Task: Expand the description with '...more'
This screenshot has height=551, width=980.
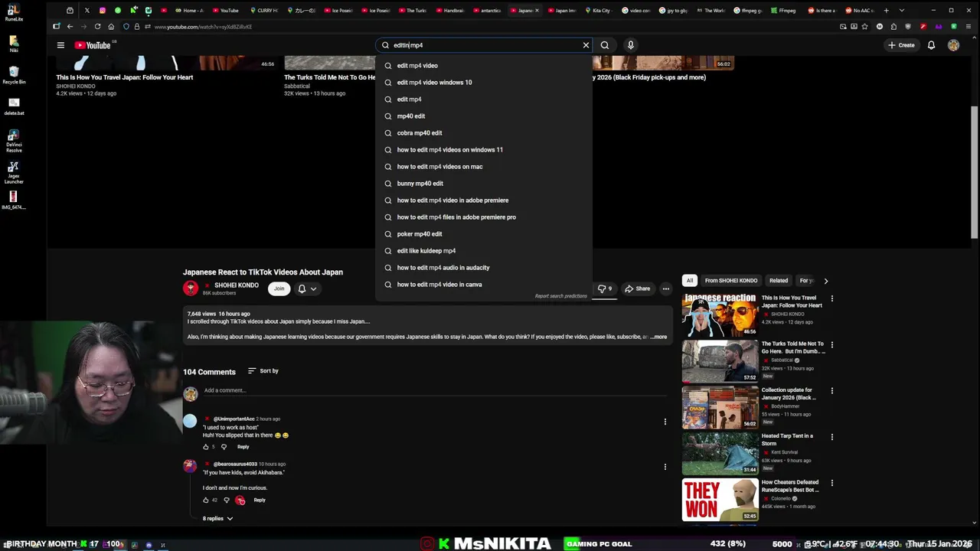Action: pyautogui.click(x=658, y=337)
